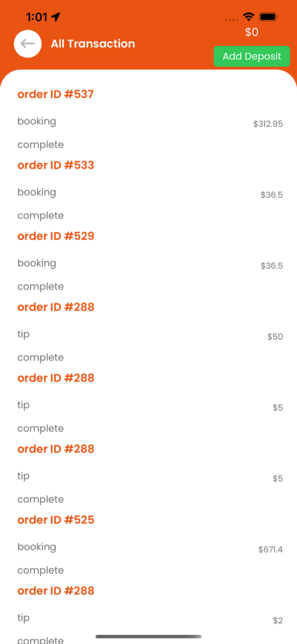Tap the cellular signal dots

coord(232,19)
